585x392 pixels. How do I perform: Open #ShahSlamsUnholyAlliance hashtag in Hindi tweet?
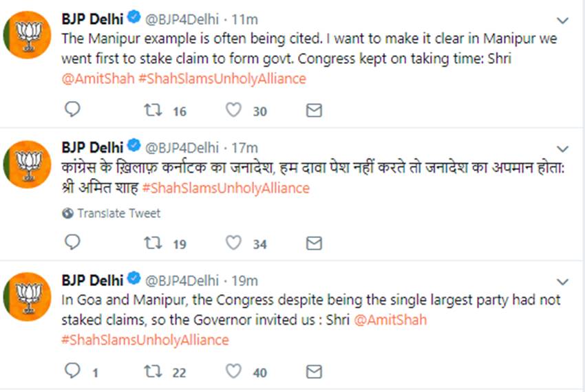tap(226, 188)
